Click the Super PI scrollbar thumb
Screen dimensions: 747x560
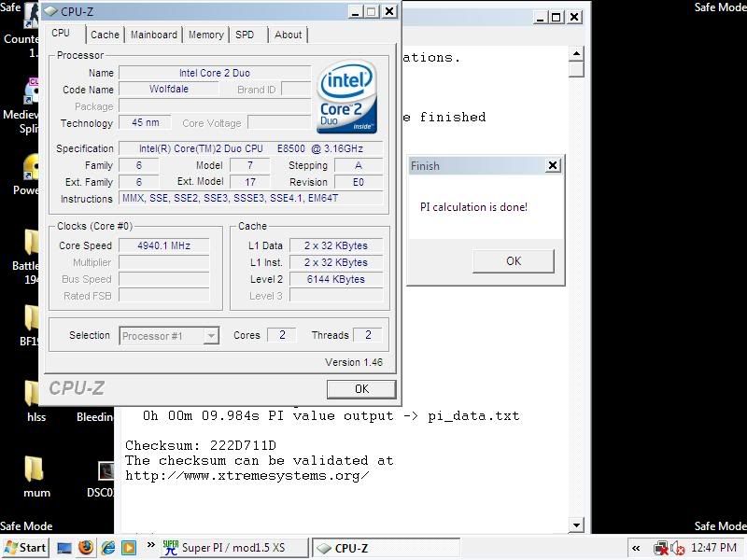[x=576, y=69]
